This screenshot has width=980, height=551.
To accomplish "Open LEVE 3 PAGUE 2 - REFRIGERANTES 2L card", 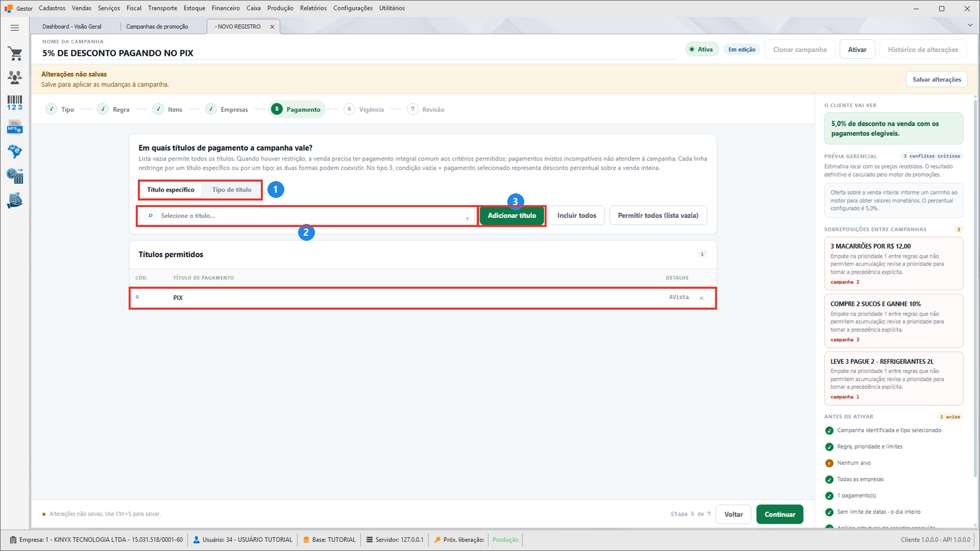I will click(x=894, y=378).
